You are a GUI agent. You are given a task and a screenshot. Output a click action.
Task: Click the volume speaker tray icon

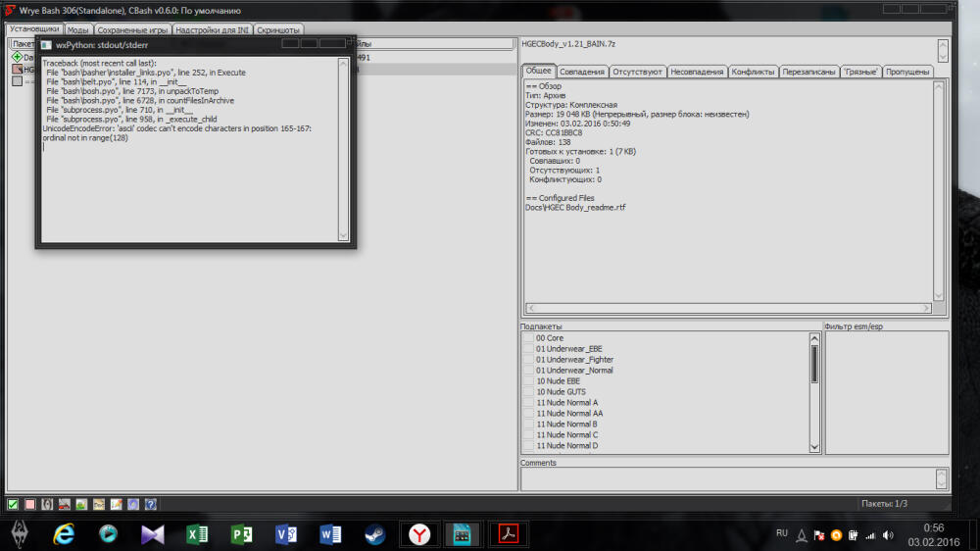(888, 535)
